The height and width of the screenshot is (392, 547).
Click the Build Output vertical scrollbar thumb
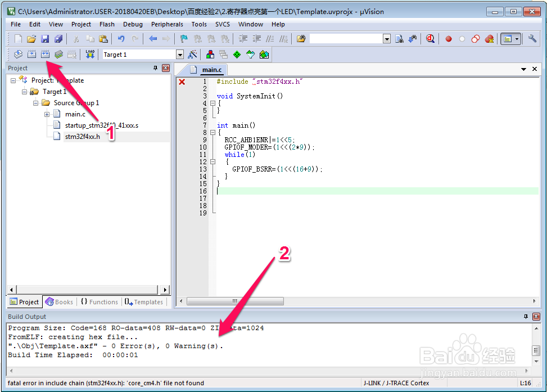(536, 350)
